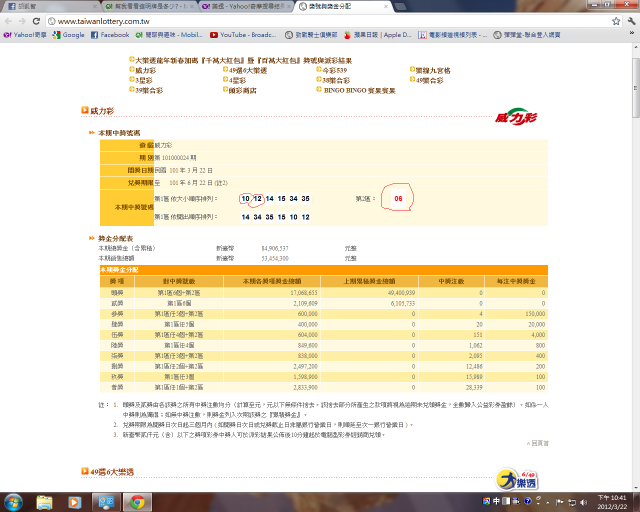Click the winning bets count 28,339
Viewport: 640px width, 512px height.
[x=474, y=387]
